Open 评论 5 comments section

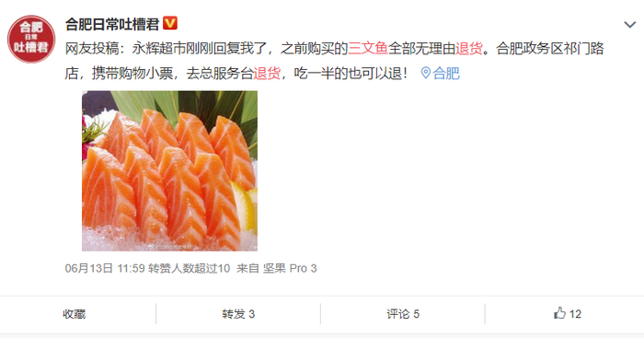point(403,314)
